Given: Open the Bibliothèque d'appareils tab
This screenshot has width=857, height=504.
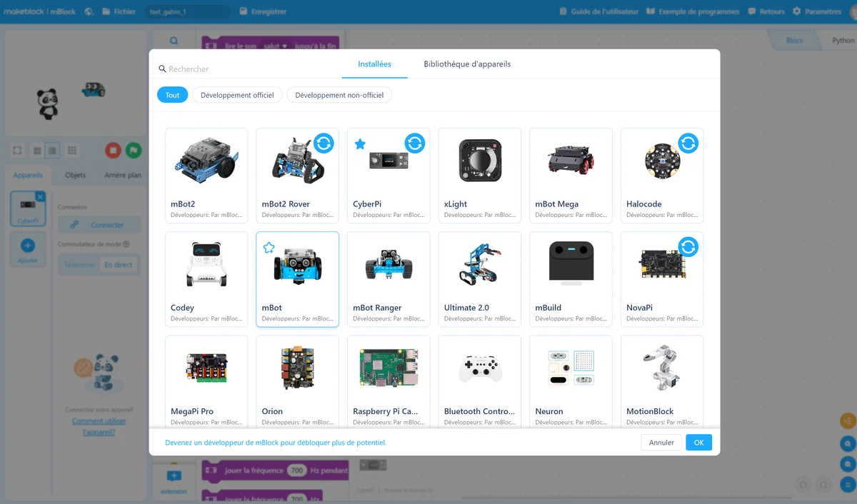Looking at the screenshot, I should pyautogui.click(x=467, y=64).
